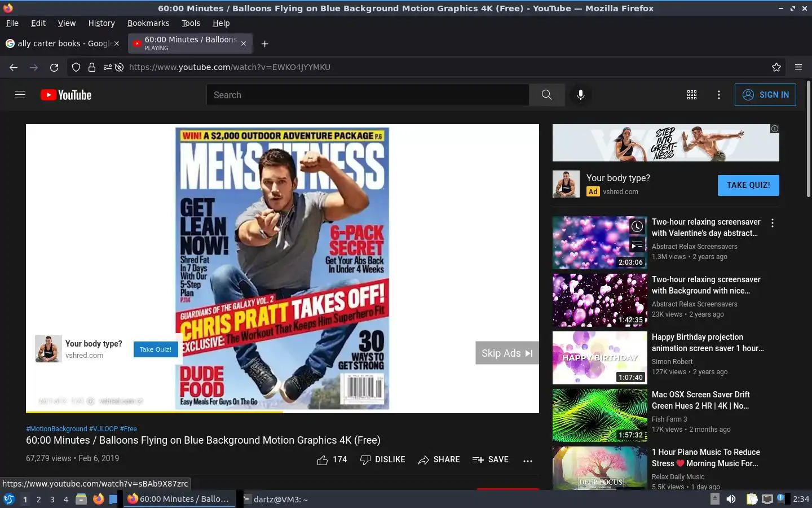Launch Firefox from the taskbar launcher
The width and height of the screenshot is (812, 508).
pyautogui.click(x=98, y=499)
